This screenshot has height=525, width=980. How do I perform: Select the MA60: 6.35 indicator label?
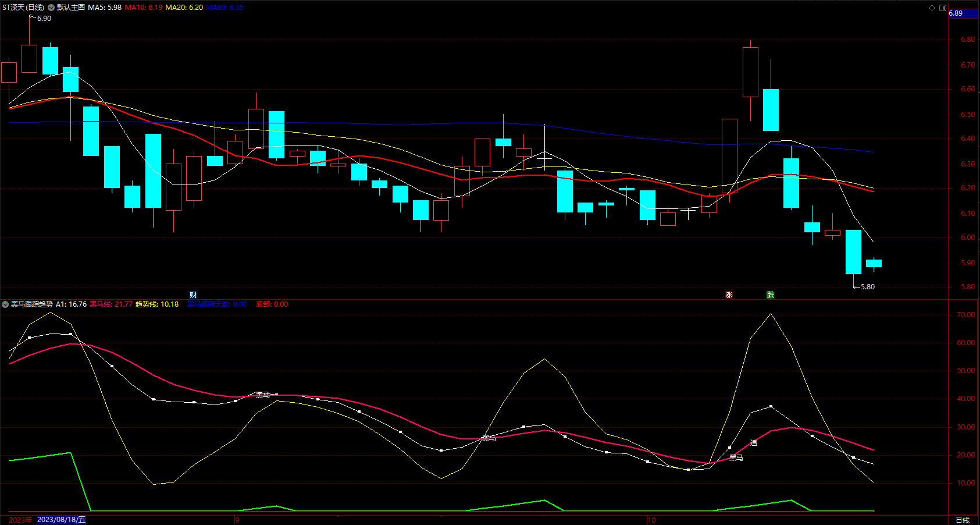tap(224, 8)
